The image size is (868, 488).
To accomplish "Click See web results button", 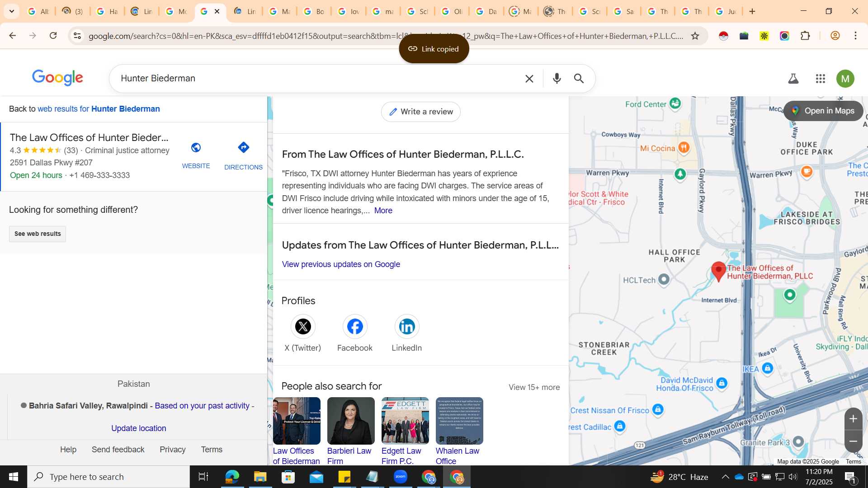I will [38, 234].
